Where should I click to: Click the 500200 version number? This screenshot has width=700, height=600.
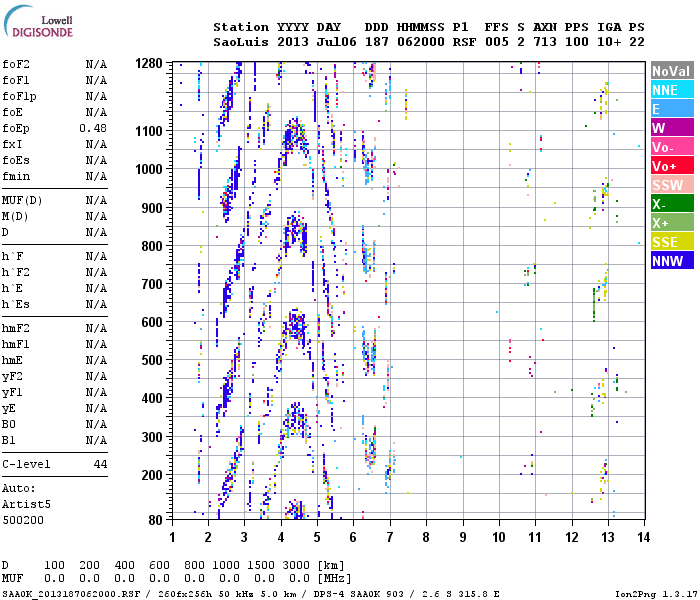coord(23,520)
